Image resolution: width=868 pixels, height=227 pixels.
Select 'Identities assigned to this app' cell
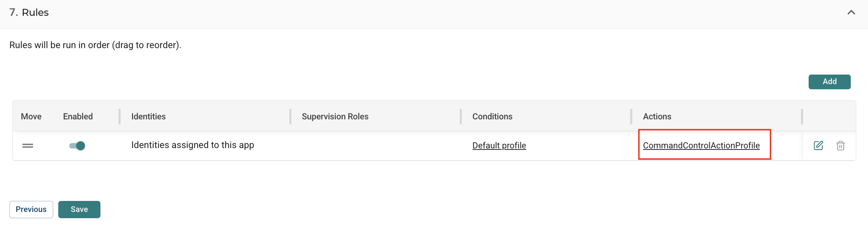pyautogui.click(x=192, y=145)
